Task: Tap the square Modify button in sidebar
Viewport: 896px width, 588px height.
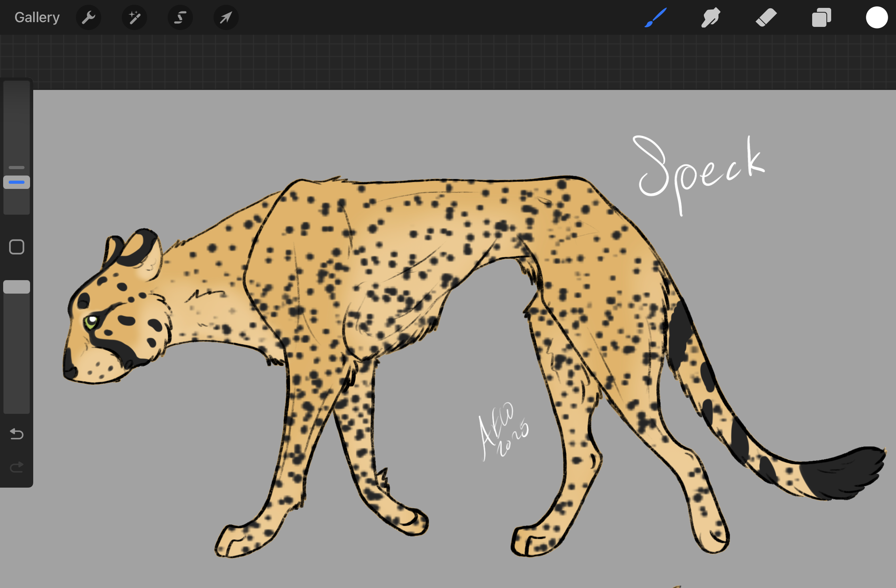Action: [17, 247]
